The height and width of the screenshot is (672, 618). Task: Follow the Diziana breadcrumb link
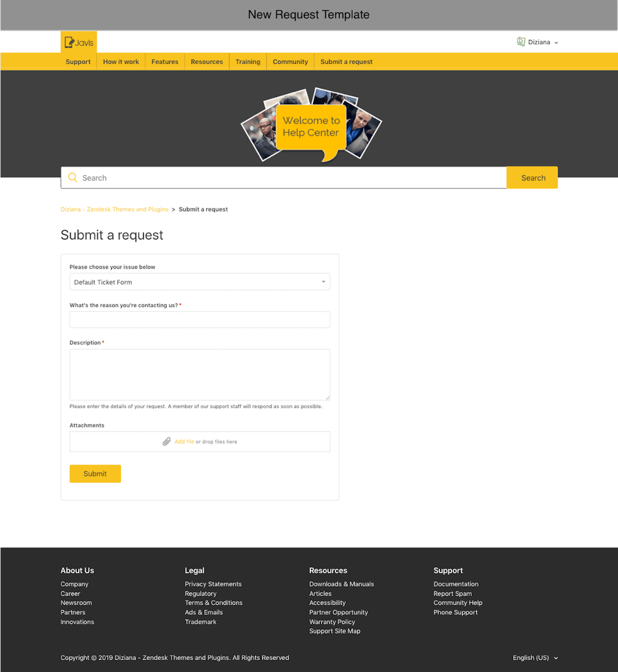(114, 209)
